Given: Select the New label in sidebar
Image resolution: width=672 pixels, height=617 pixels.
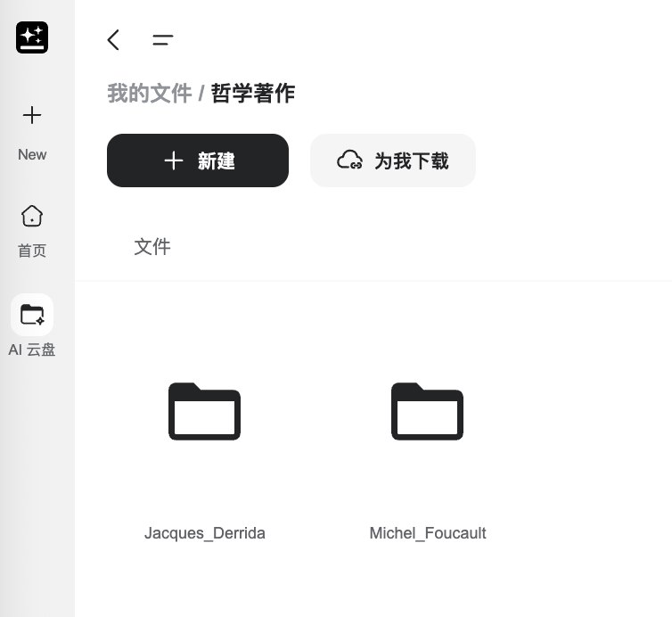Looking at the screenshot, I should coord(32,154).
